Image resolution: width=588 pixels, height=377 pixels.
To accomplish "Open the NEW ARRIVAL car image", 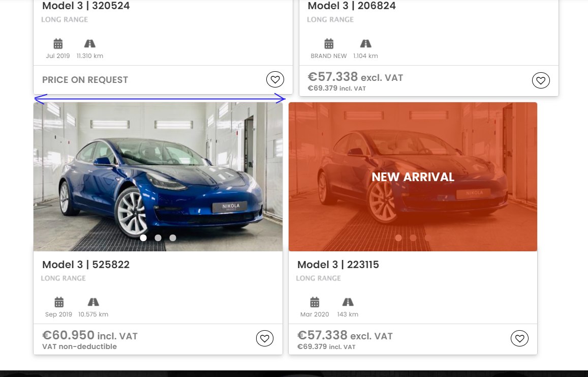I will tap(413, 177).
